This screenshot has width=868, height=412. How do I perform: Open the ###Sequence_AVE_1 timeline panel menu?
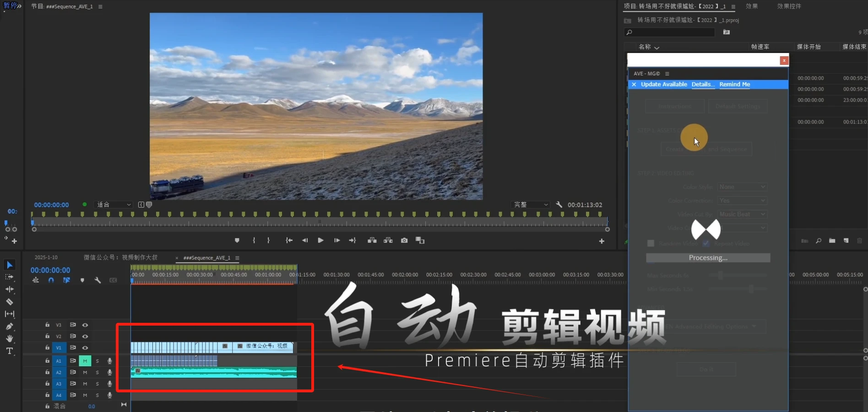[x=237, y=258]
